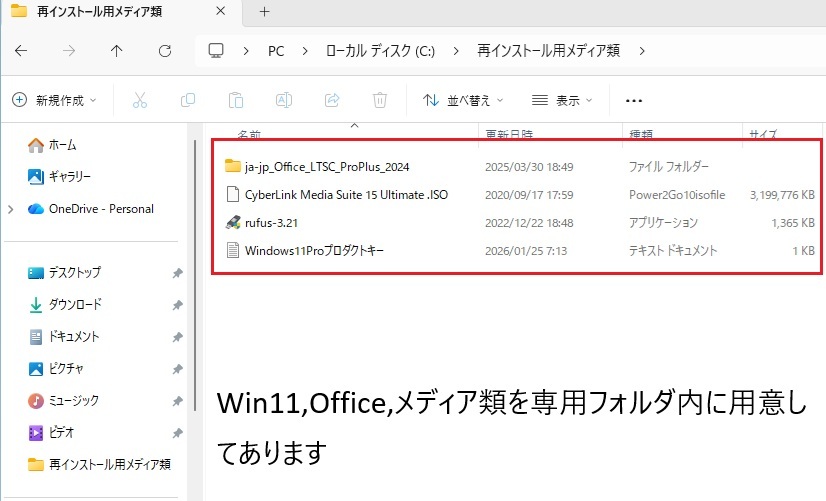
Task: Click the ファイル フォルダー type cell
Action: tap(668, 167)
